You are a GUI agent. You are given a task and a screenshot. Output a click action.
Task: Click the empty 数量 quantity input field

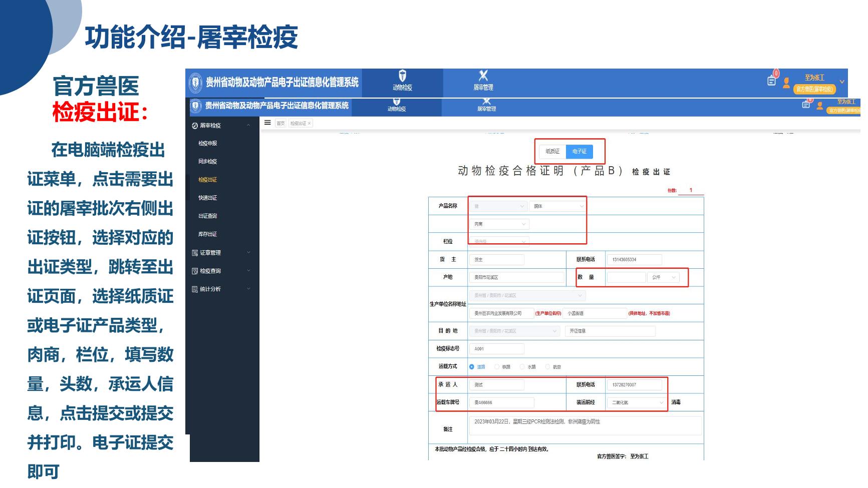[x=626, y=277]
